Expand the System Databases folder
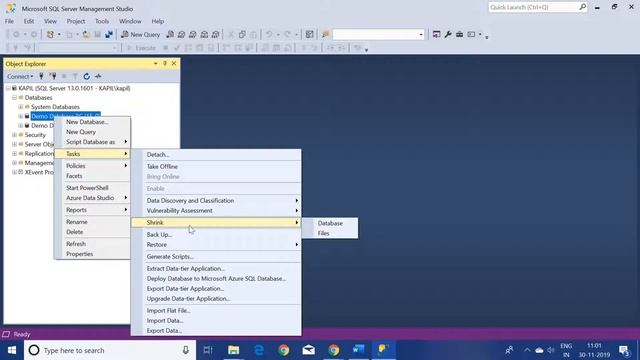The height and width of the screenshot is (360, 640). click(x=21, y=107)
